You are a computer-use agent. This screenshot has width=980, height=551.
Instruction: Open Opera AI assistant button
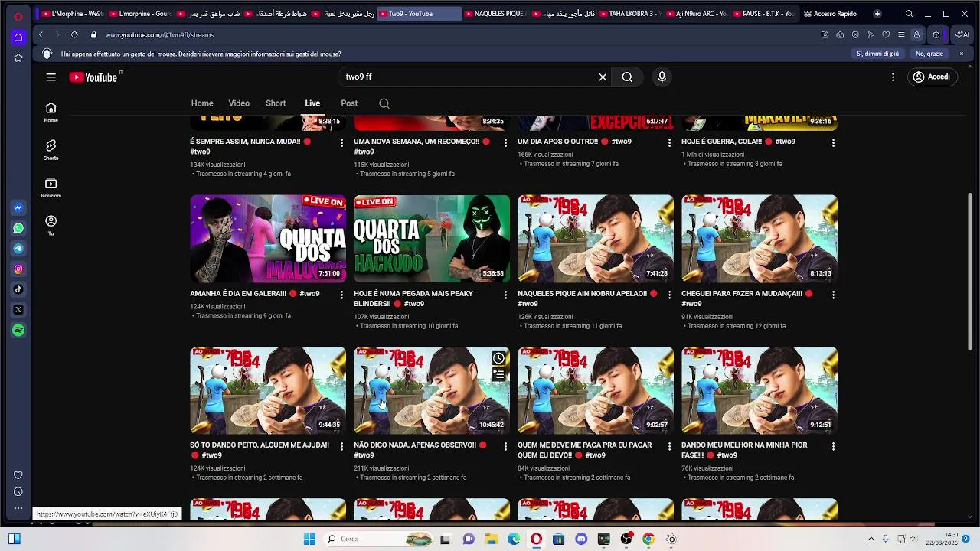pos(962,34)
